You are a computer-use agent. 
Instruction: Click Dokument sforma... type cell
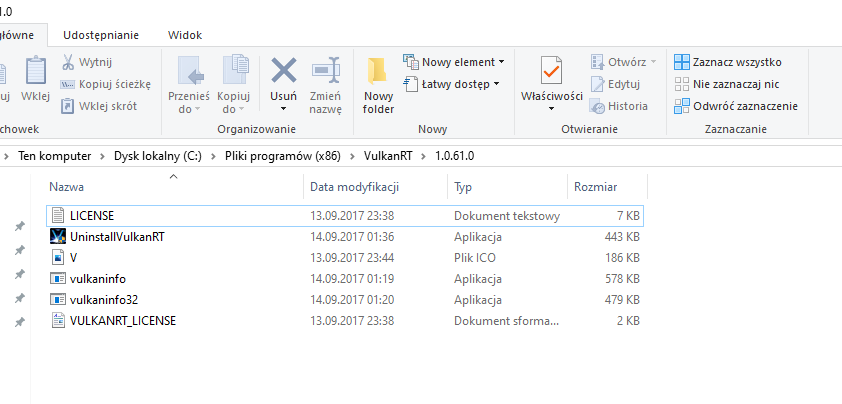(x=506, y=321)
